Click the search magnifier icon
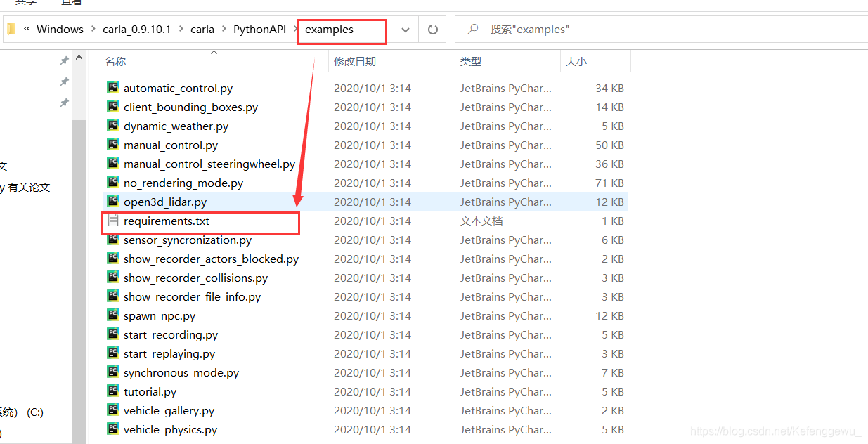This screenshot has height=444, width=868. pyautogui.click(x=473, y=30)
